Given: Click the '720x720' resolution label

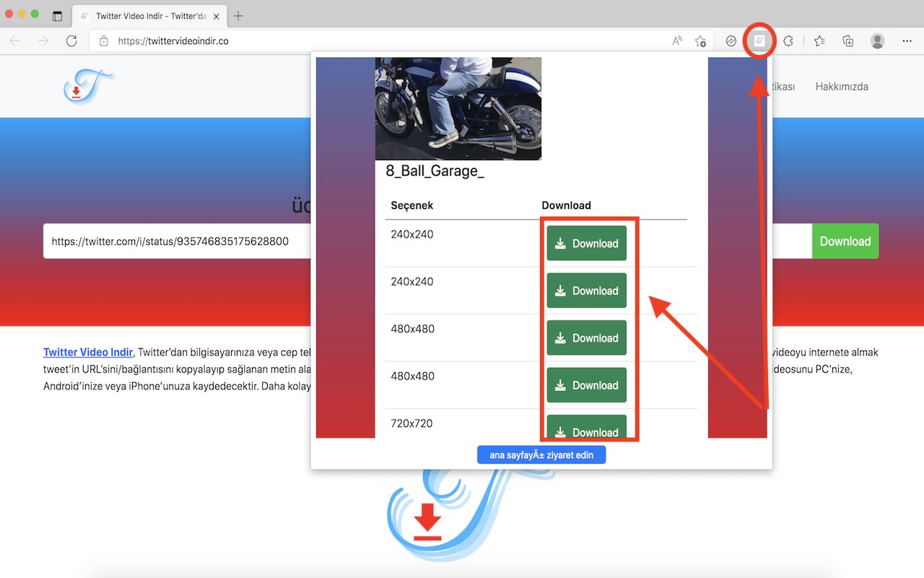Looking at the screenshot, I should [411, 423].
